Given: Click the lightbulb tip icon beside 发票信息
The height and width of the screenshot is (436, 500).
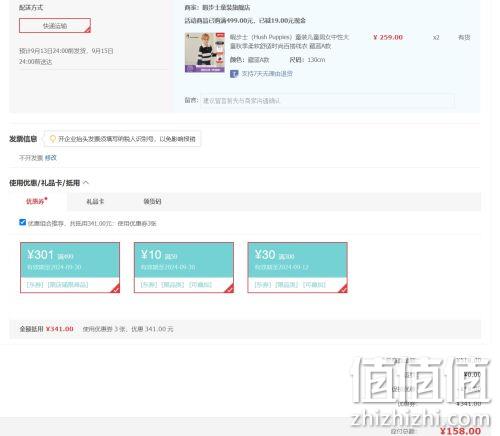Looking at the screenshot, I should click(52, 139).
